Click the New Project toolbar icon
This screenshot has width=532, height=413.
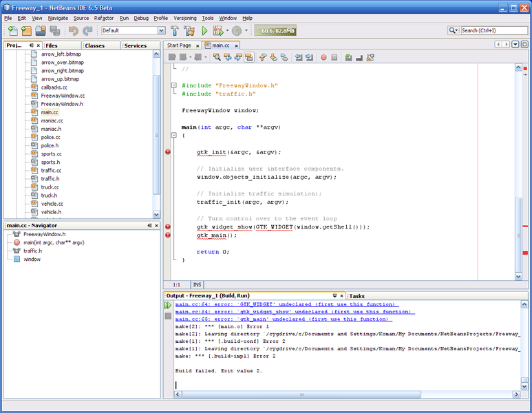[x=26, y=31]
